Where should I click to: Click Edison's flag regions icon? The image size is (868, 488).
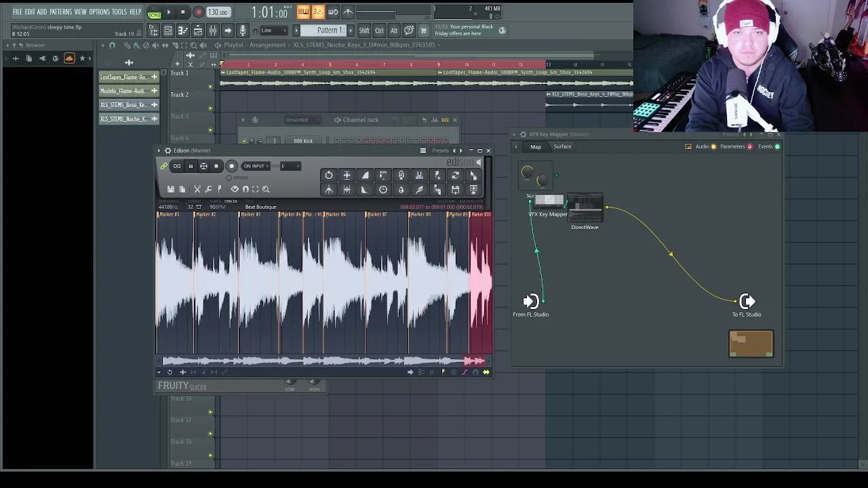point(219,189)
